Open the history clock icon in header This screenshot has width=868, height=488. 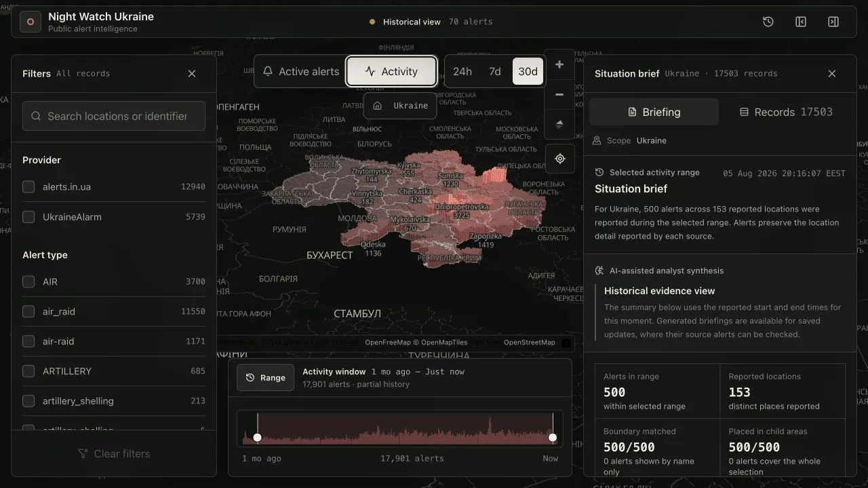click(x=768, y=22)
